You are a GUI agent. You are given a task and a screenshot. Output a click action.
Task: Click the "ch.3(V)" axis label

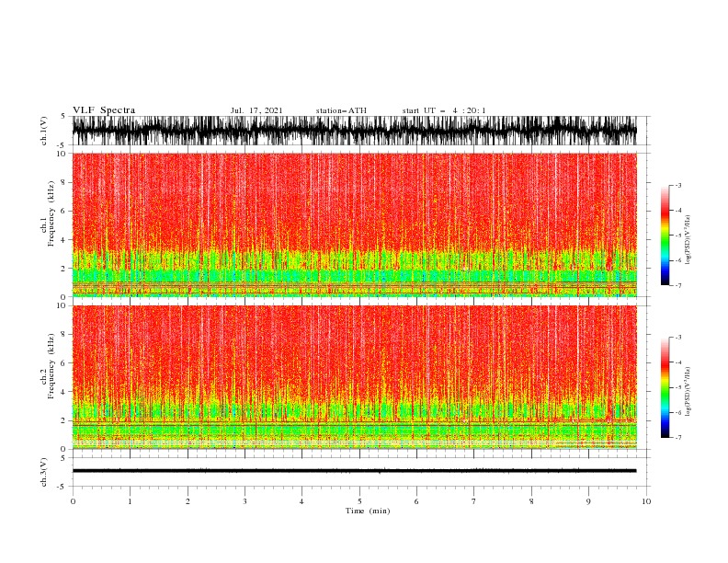tap(44, 472)
